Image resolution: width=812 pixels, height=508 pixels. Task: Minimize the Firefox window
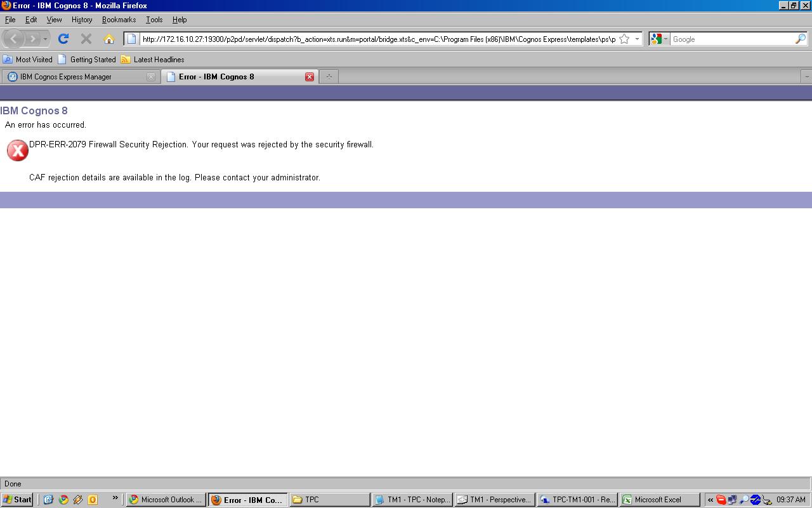tap(783, 6)
